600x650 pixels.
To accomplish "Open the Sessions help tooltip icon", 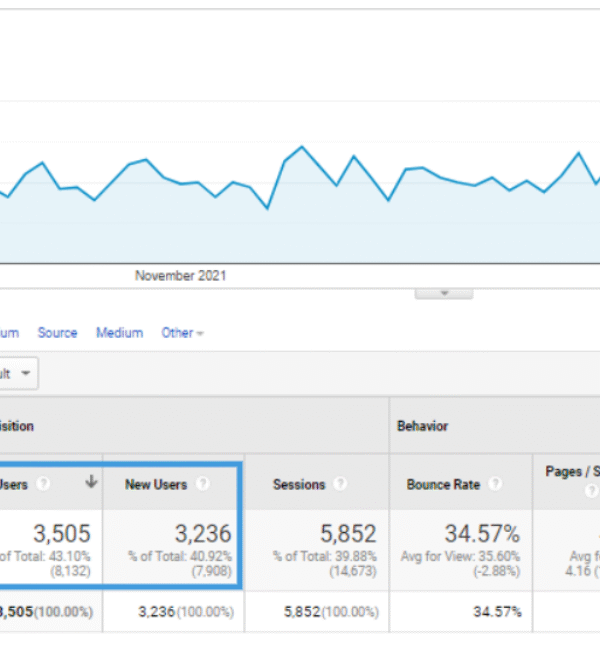I will pos(340,484).
